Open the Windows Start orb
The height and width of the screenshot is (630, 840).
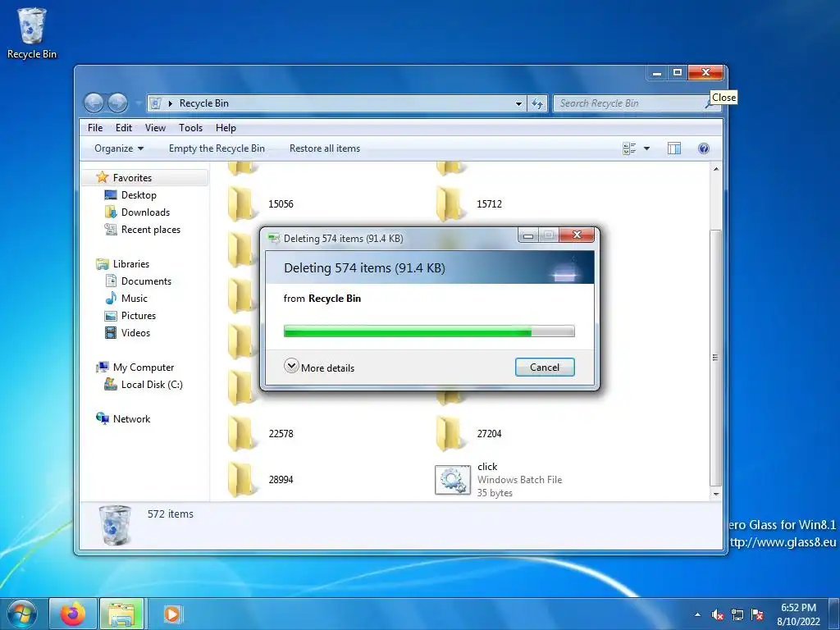point(22,614)
